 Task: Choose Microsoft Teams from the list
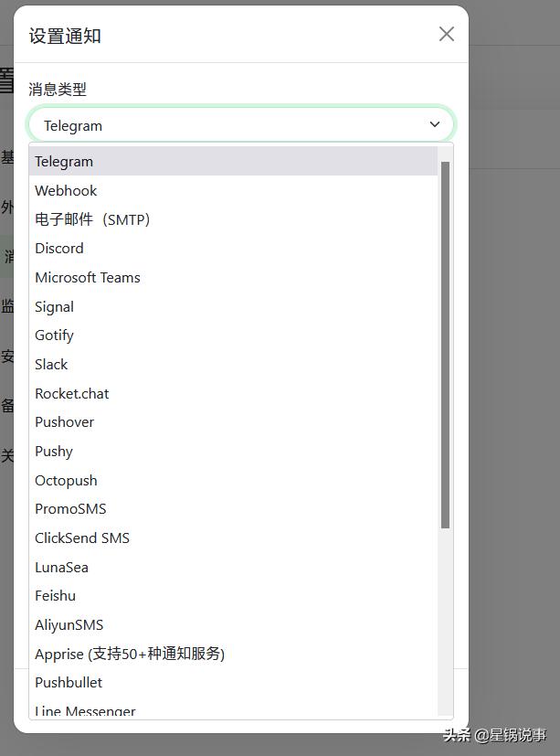pyautogui.click(x=233, y=277)
